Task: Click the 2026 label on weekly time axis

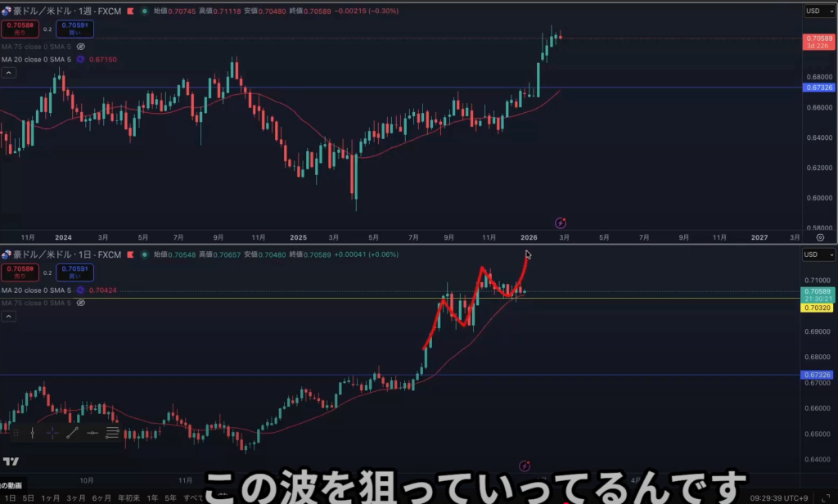Action: pos(529,237)
